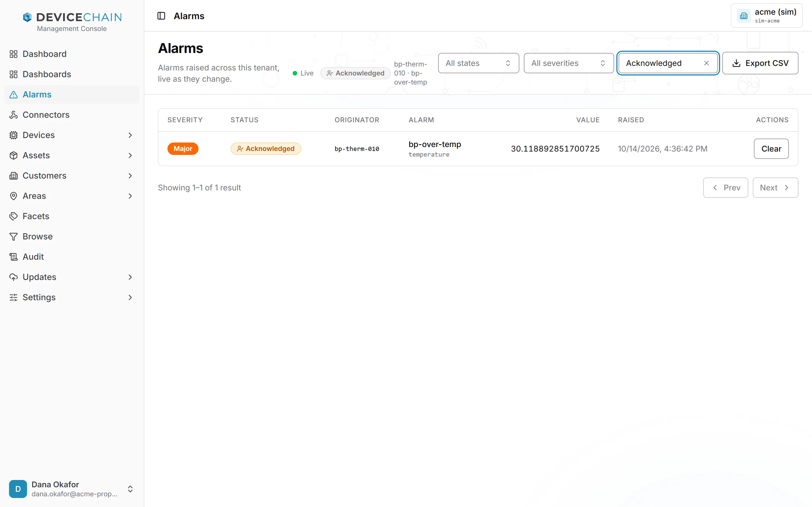Toggle the sidebar panel icon
Image resolution: width=812 pixels, height=507 pixels.
tap(161, 16)
